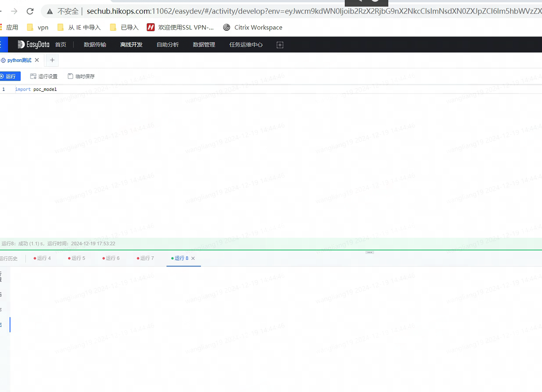Viewport: 542px width, 392px height.
Task: Click the EasyData logo
Action: (x=33, y=44)
